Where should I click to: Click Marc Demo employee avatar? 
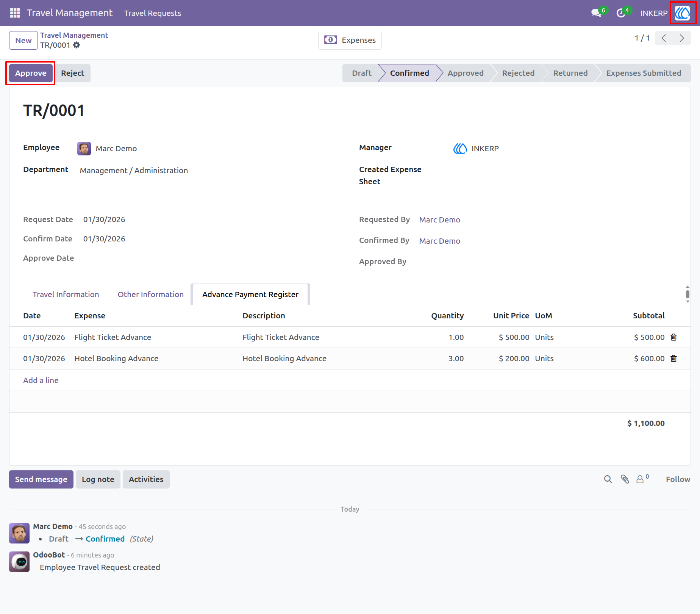coord(84,149)
